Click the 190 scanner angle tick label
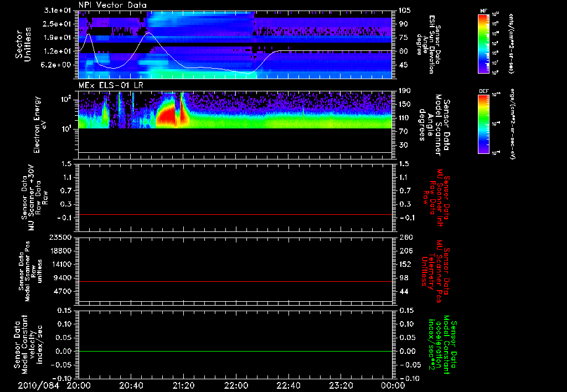 pyautogui.click(x=405, y=91)
